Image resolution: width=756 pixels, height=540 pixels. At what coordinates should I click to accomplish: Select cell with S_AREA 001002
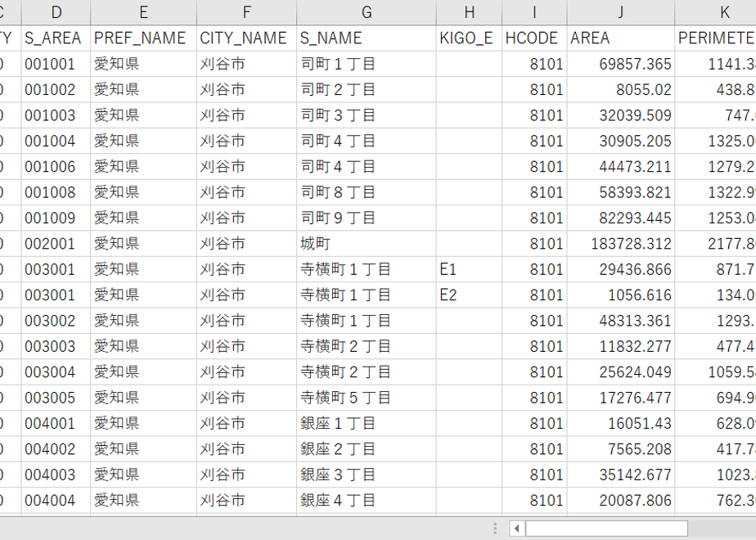[x=56, y=90]
